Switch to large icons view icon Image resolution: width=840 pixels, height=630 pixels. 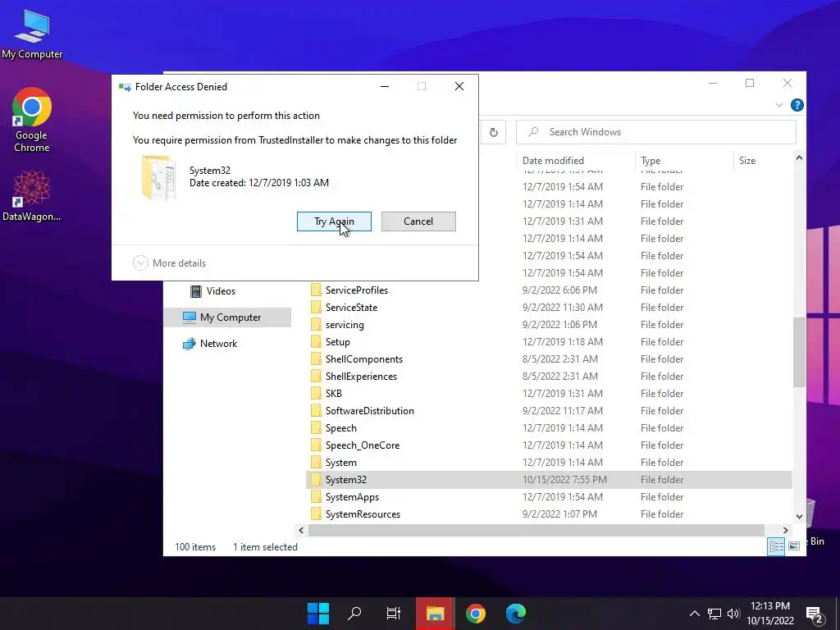click(x=794, y=546)
